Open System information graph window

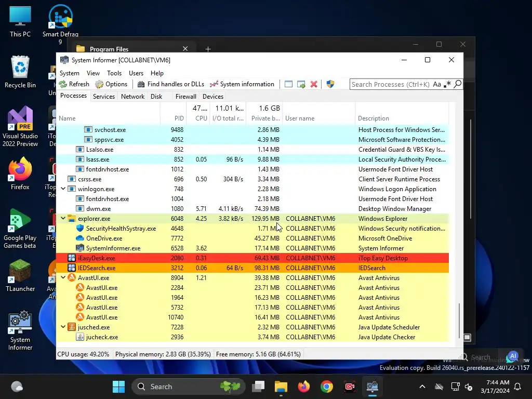pyautogui.click(x=242, y=84)
